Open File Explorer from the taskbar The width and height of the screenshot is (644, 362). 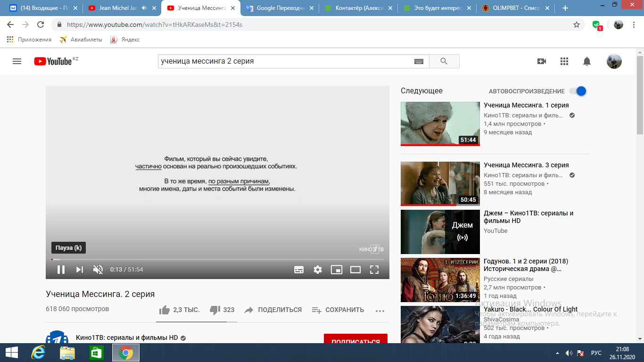tap(67, 353)
